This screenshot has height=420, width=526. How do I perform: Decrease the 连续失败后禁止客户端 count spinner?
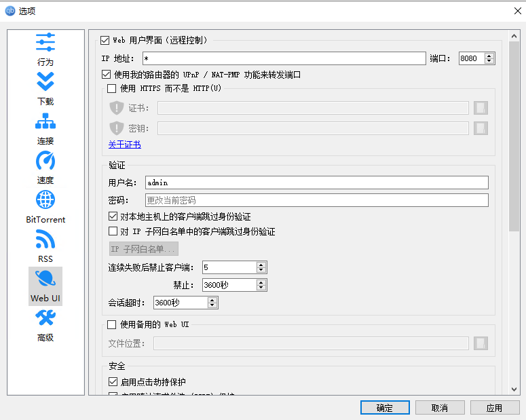(x=261, y=270)
